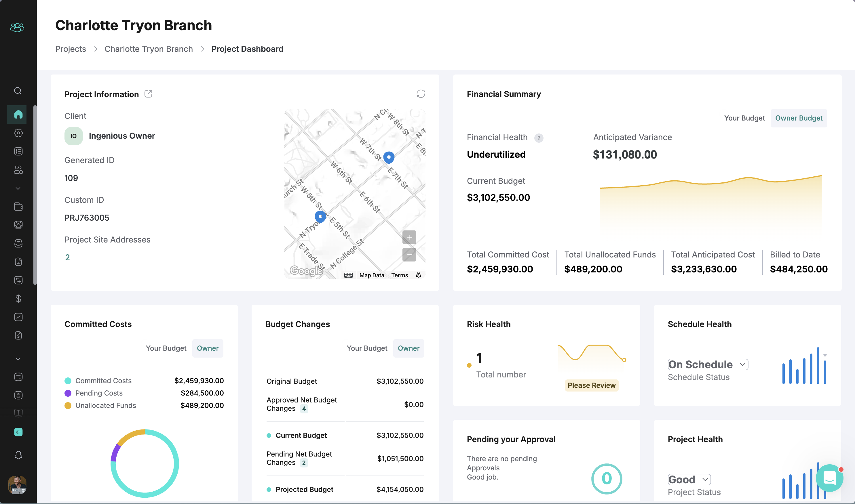The height and width of the screenshot is (504, 855).
Task: Open the trend chart icon in the sidebar
Action: click(x=18, y=317)
